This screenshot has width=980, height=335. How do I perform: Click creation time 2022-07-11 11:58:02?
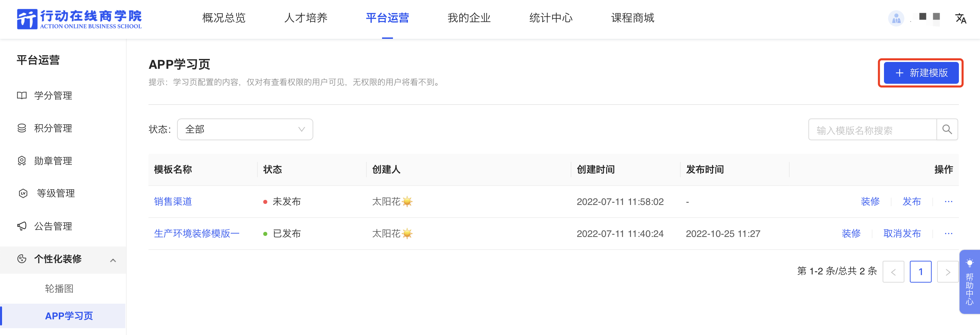coord(620,201)
